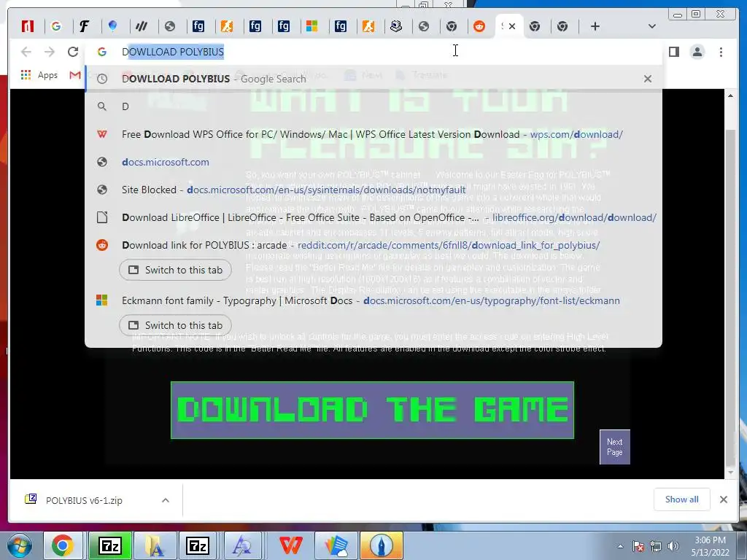This screenshot has height=560, width=747.
Task: Expand options arrow for POLYBIUS v6-1.zip
Action: [x=166, y=500]
